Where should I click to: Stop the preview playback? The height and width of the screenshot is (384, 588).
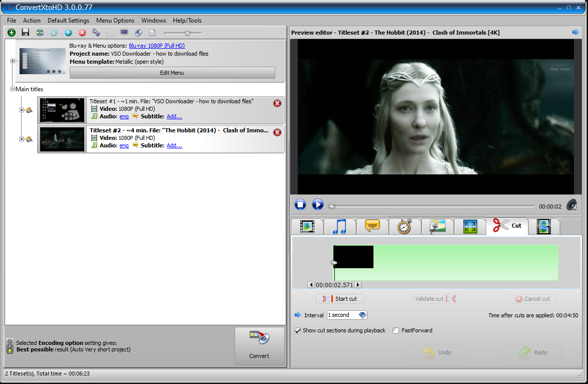click(x=300, y=205)
